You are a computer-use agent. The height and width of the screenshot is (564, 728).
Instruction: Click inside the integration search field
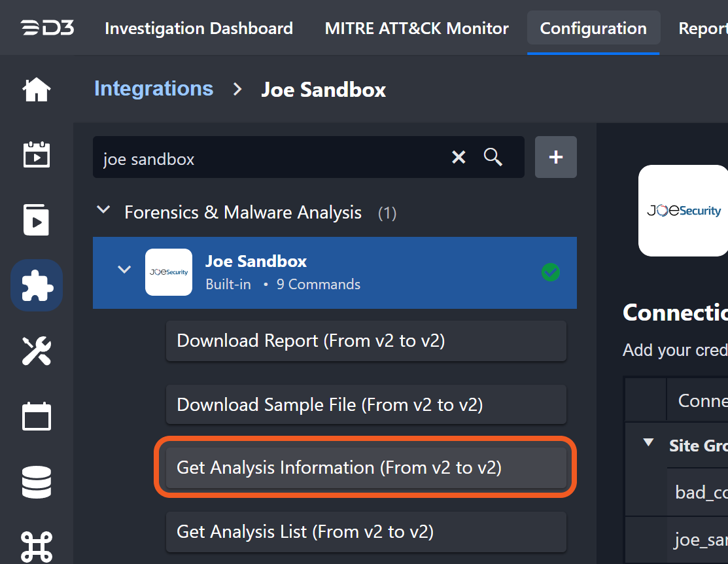(x=268, y=158)
